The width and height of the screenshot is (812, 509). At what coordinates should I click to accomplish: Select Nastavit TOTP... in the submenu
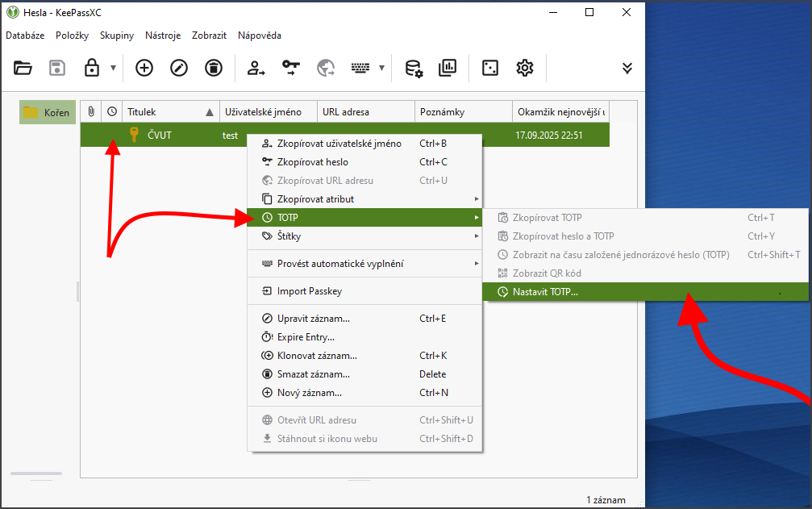pos(545,292)
